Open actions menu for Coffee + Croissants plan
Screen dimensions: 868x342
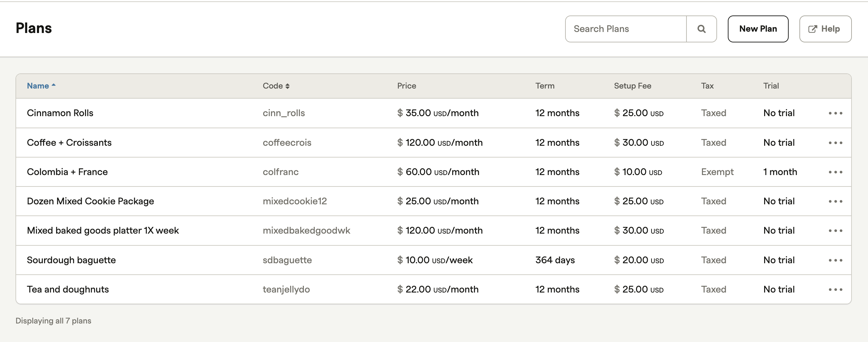[x=835, y=143]
